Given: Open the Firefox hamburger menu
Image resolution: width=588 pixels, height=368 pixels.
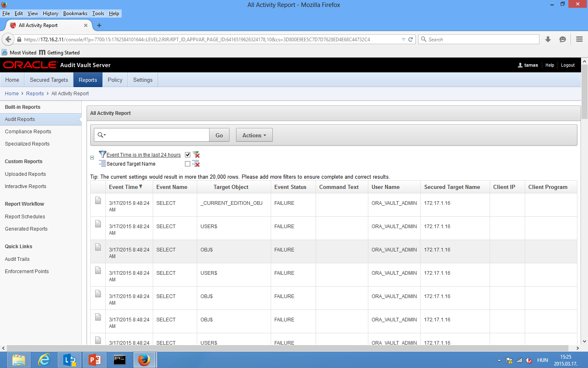Looking at the screenshot, I should click(x=579, y=39).
